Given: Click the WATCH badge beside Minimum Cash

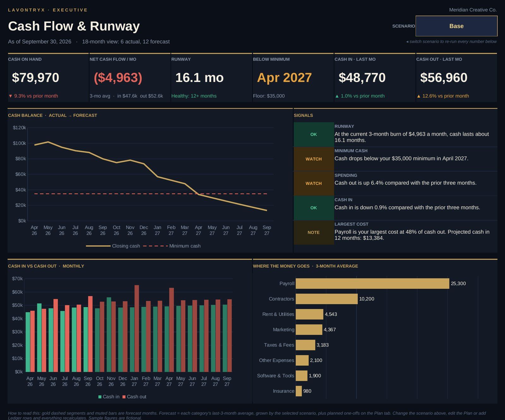Looking at the screenshot, I should coord(313,159).
